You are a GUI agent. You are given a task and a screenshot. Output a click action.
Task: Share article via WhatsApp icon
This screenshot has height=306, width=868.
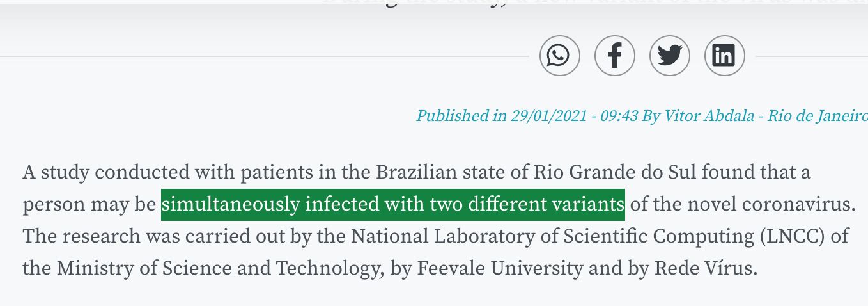coord(559,56)
